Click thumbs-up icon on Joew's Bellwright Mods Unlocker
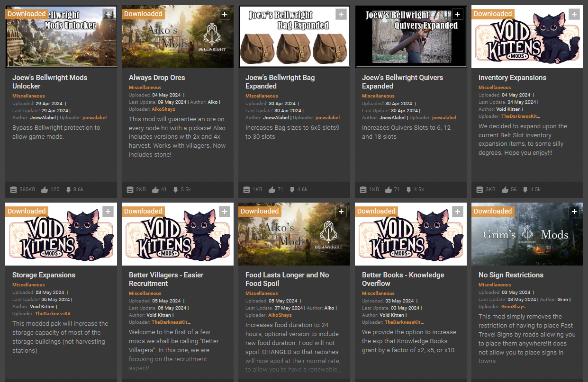 tap(45, 189)
